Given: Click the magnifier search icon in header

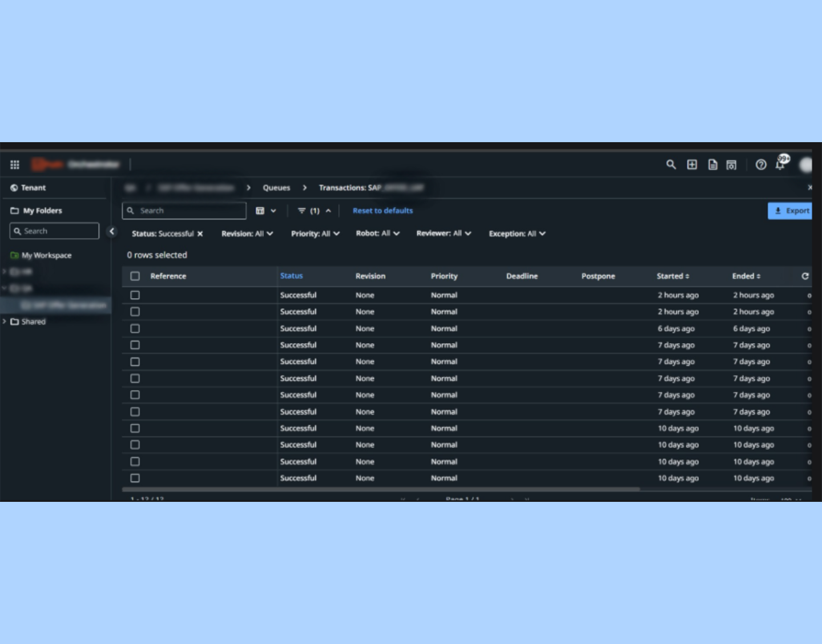Looking at the screenshot, I should coord(671,164).
